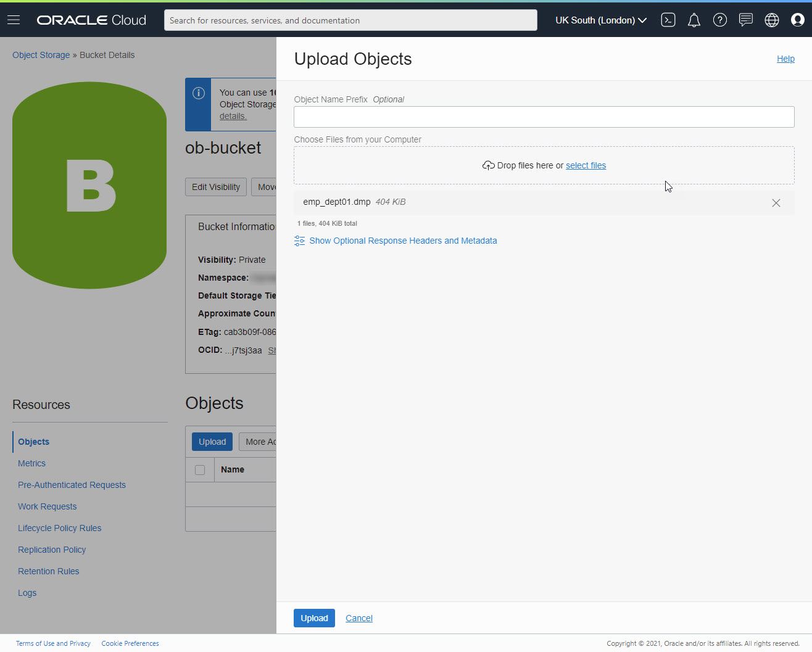Screen dimensions: 812x652
Task: Go to Object Storage breadcrumb
Action: point(41,55)
